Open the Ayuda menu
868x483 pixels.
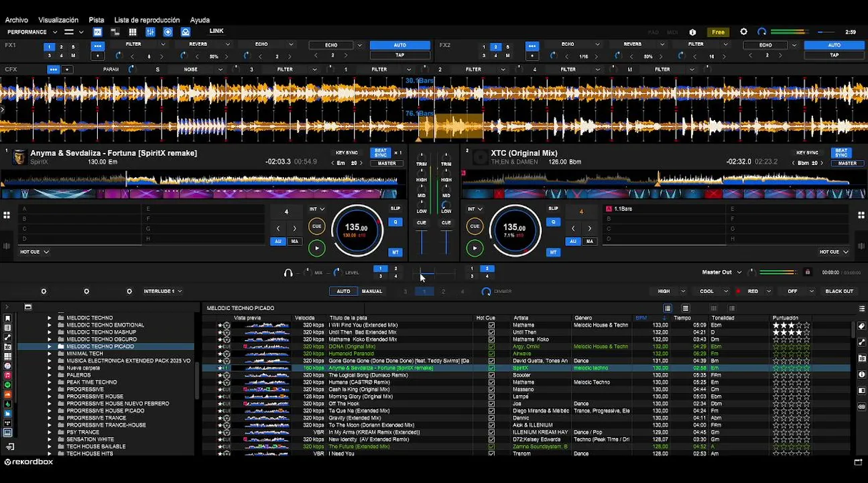click(x=200, y=20)
